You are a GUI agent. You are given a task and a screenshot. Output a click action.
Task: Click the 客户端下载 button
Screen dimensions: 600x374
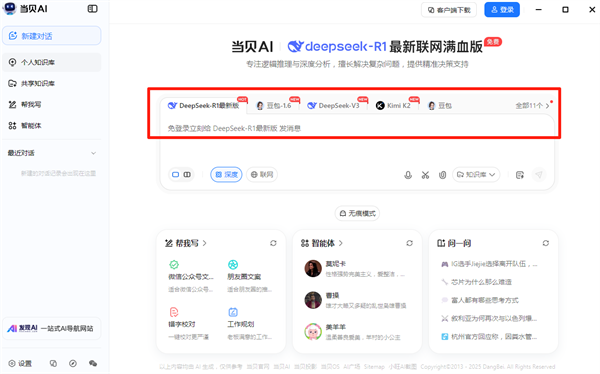coord(449,10)
